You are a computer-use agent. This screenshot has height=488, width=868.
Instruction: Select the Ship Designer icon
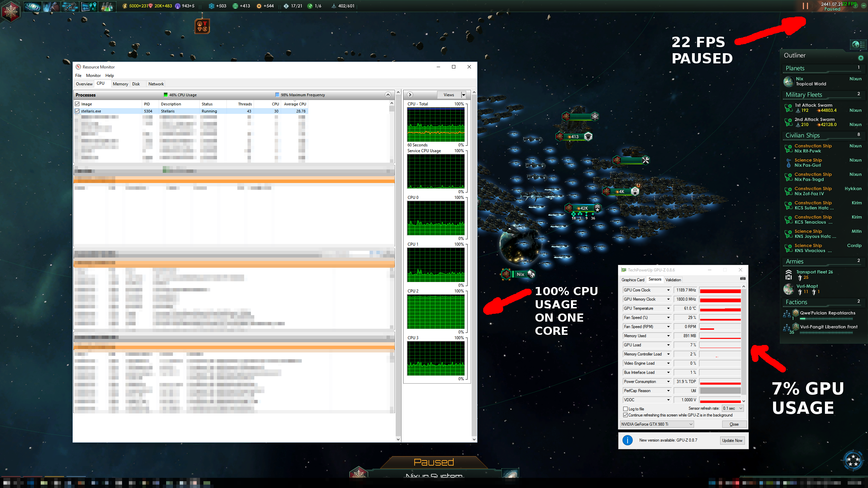(x=70, y=6)
